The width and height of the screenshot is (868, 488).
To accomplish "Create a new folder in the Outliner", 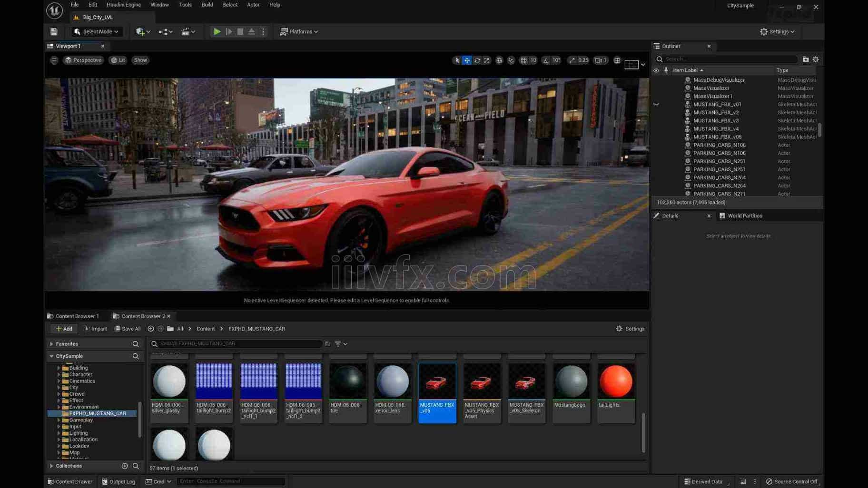I will [806, 59].
